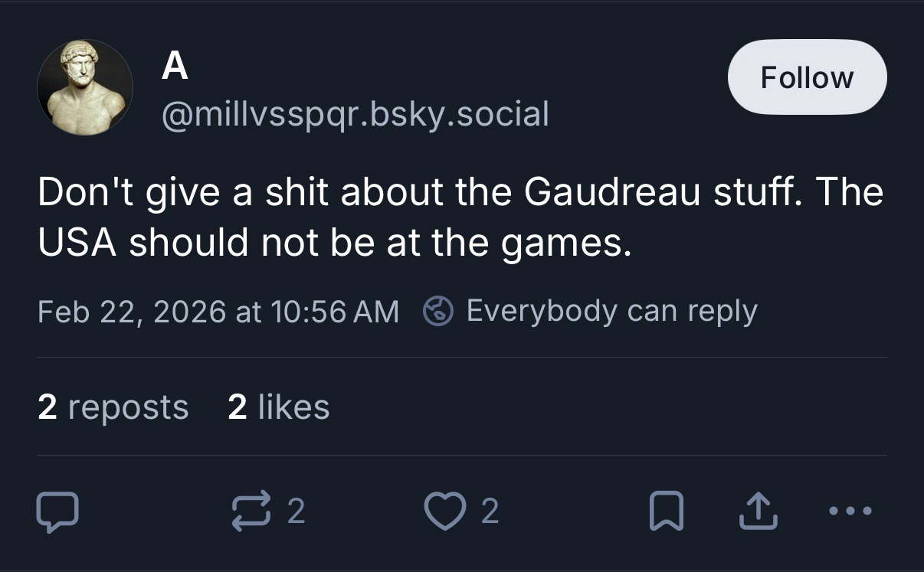Open the statue bust profile avatar

coord(84,88)
